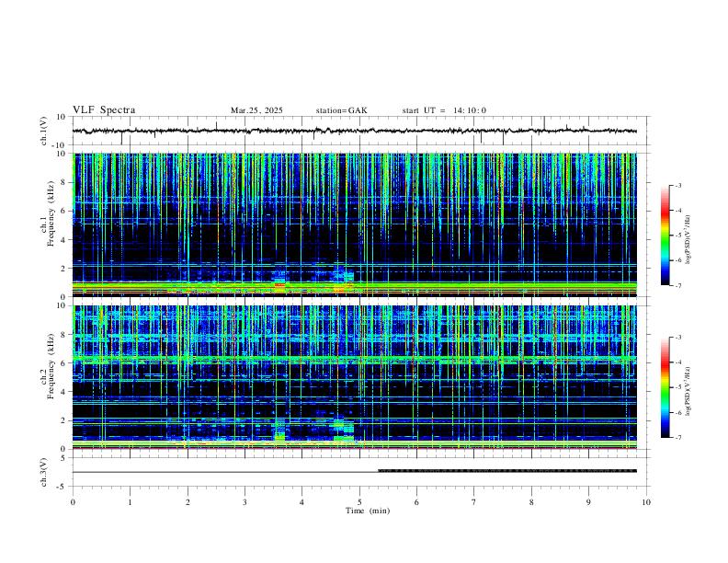
Task: Click the 'start UT = 14:10:0' text
Action: (x=444, y=110)
